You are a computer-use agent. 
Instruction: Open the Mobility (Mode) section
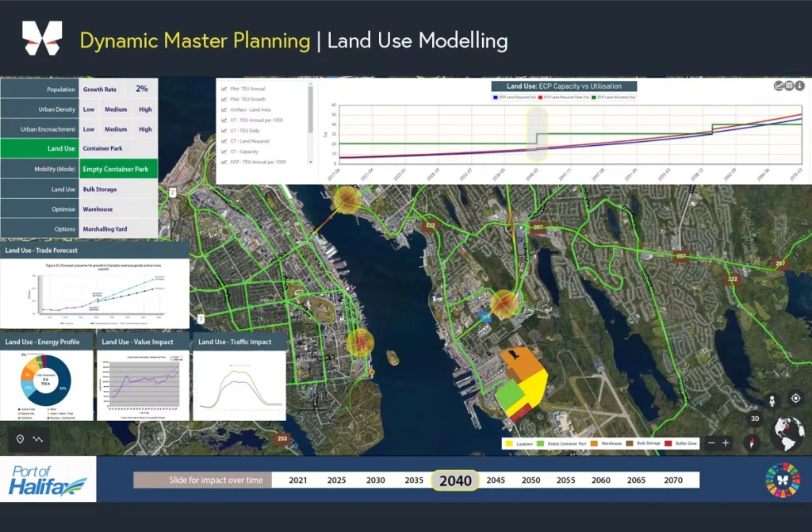pos(40,169)
